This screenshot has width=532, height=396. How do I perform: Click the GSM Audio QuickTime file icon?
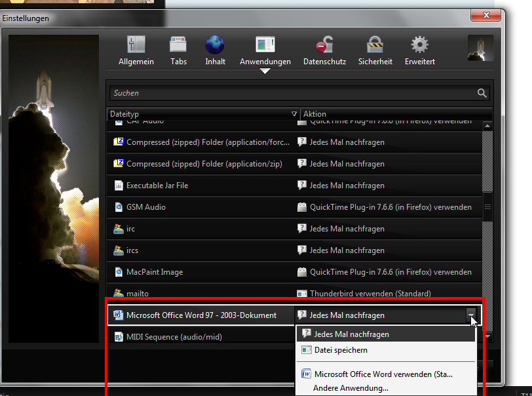[119, 207]
